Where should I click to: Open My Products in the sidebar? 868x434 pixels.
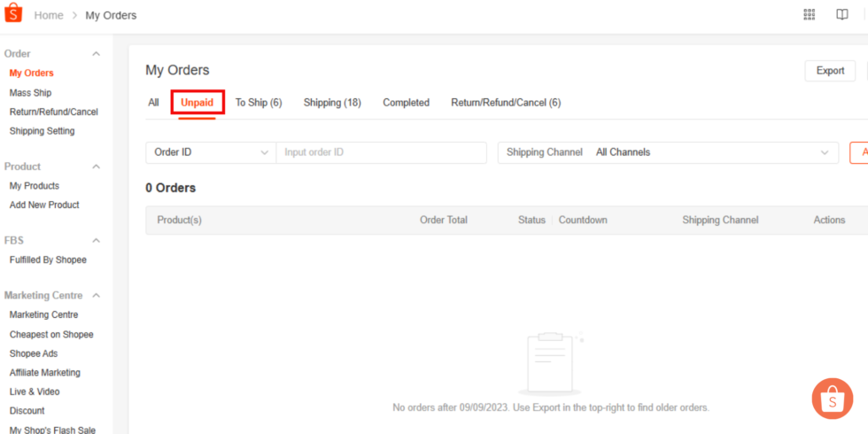tap(35, 186)
